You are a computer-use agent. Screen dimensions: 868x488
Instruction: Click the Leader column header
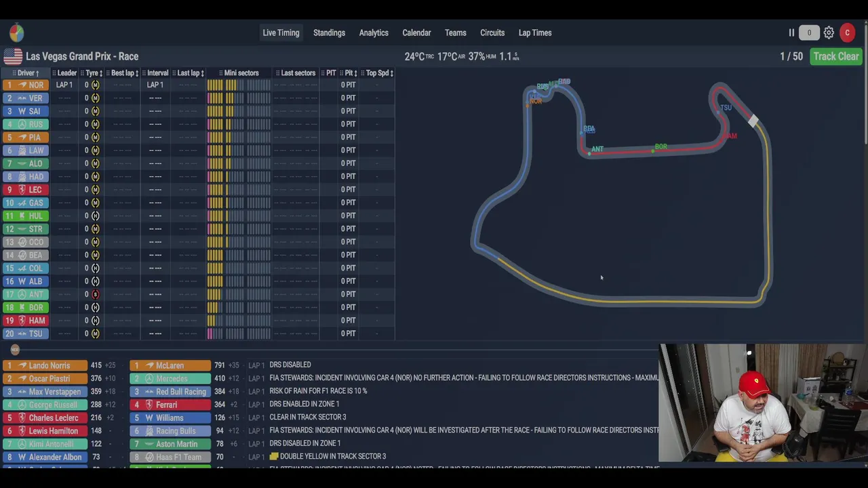(64, 73)
